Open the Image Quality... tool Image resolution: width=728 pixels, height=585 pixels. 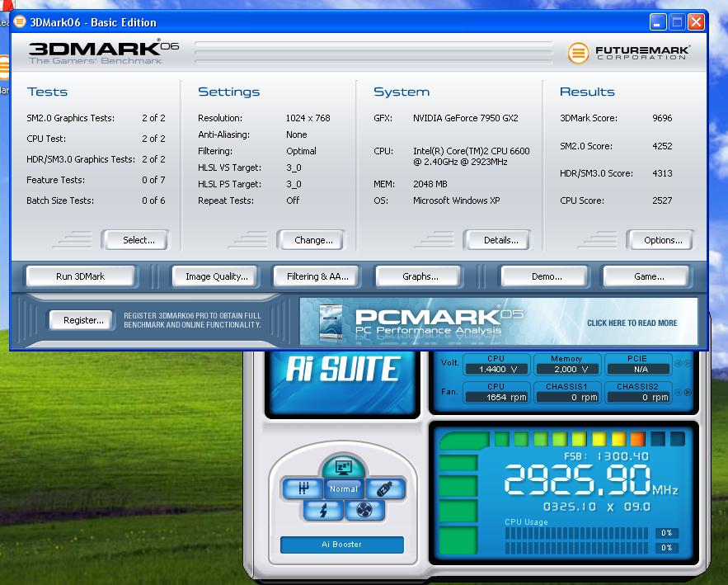216,276
